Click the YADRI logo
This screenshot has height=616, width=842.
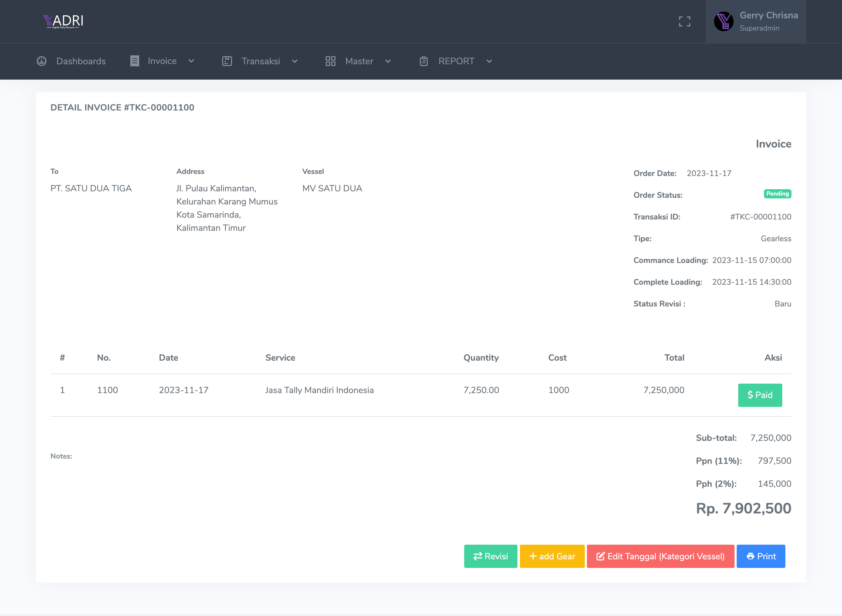tap(63, 21)
